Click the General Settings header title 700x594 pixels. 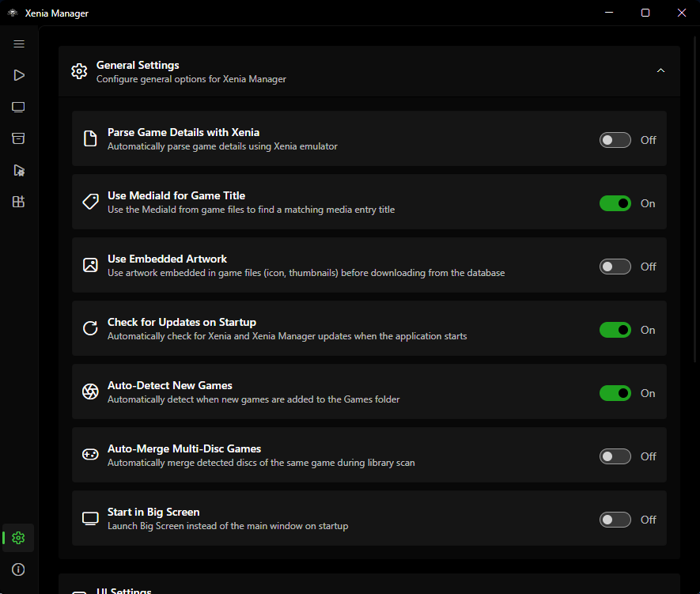(x=138, y=65)
